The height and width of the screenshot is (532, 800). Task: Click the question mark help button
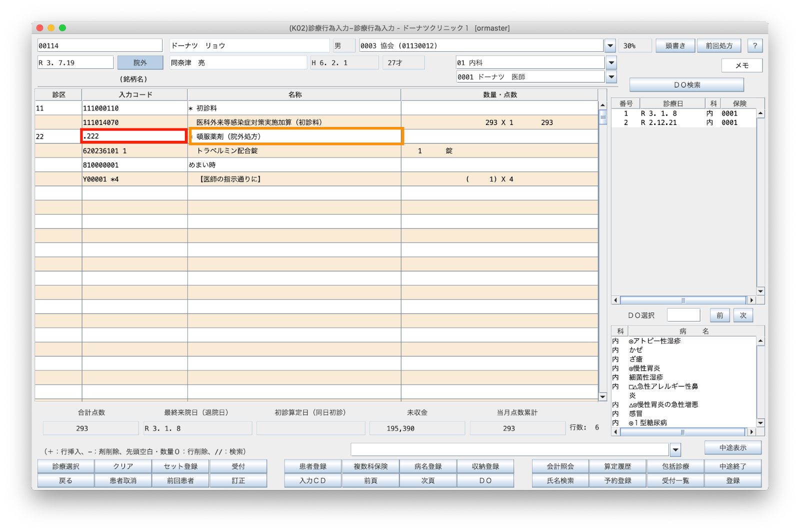pos(754,46)
